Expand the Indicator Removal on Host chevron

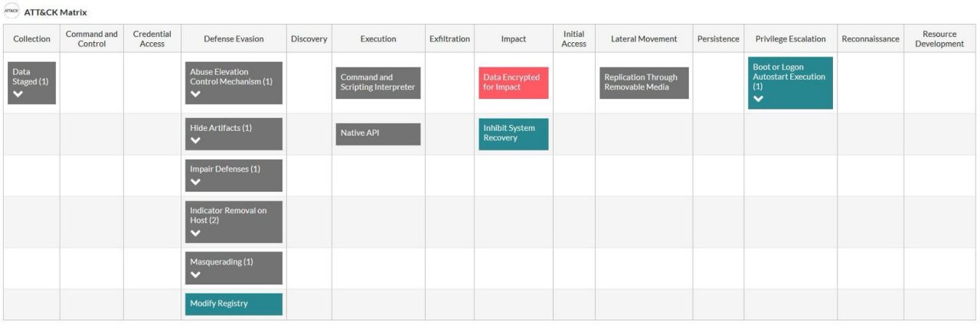tap(195, 233)
